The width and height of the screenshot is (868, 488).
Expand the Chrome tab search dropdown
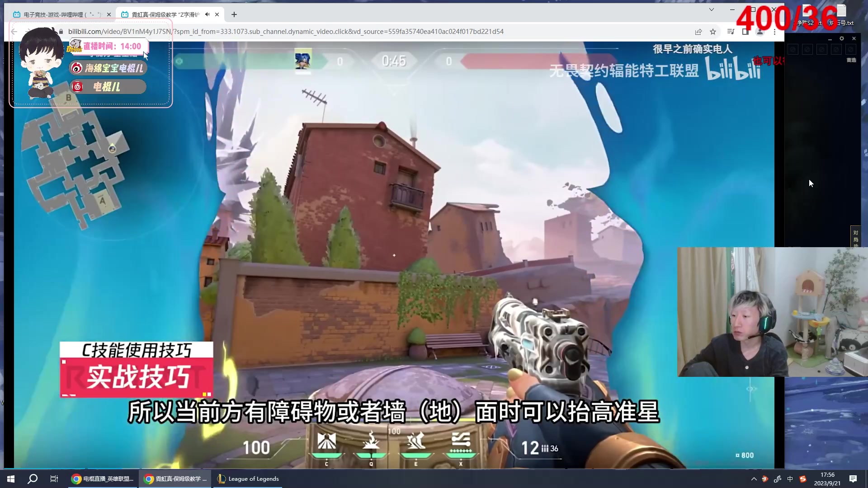coord(711,9)
